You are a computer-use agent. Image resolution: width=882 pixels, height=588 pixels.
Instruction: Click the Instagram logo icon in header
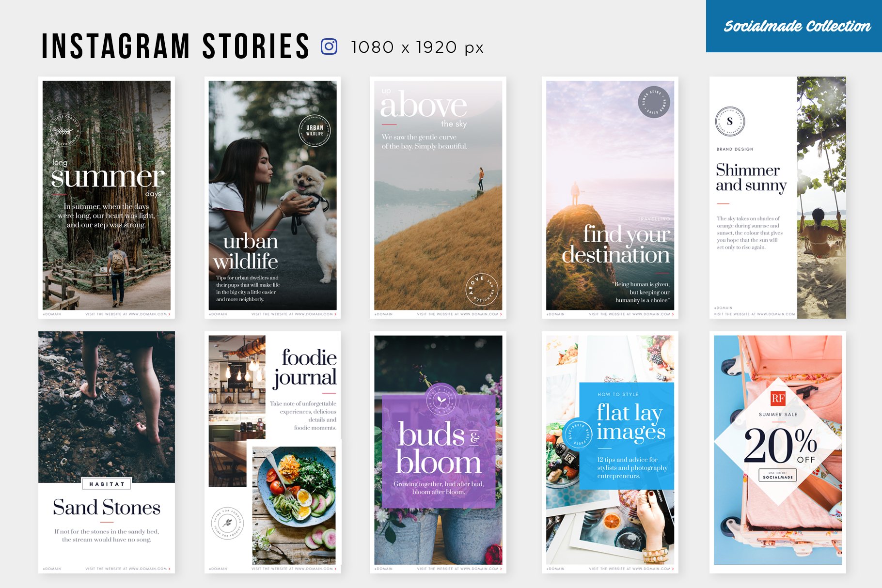[x=329, y=46]
